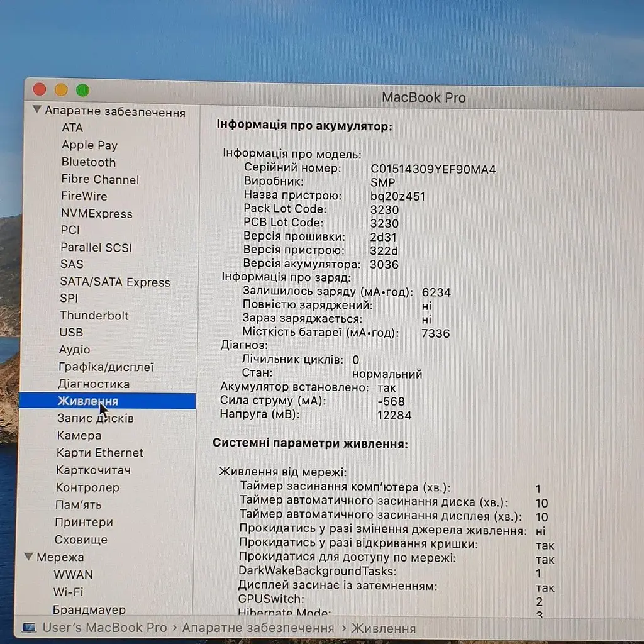Click the Інформація про акумулятор heading
The image size is (644, 644).
[304, 125]
